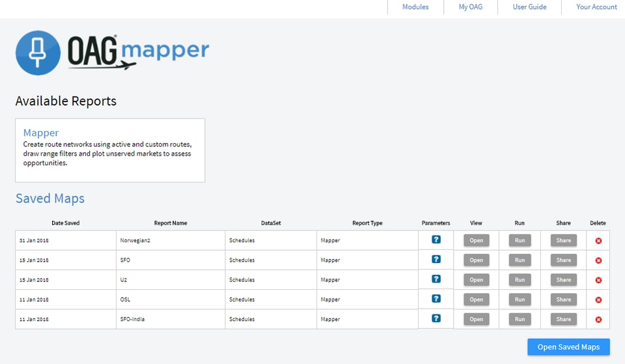Screen dimensions: 625x364
Task: Run the SFO report
Action: click(x=520, y=260)
